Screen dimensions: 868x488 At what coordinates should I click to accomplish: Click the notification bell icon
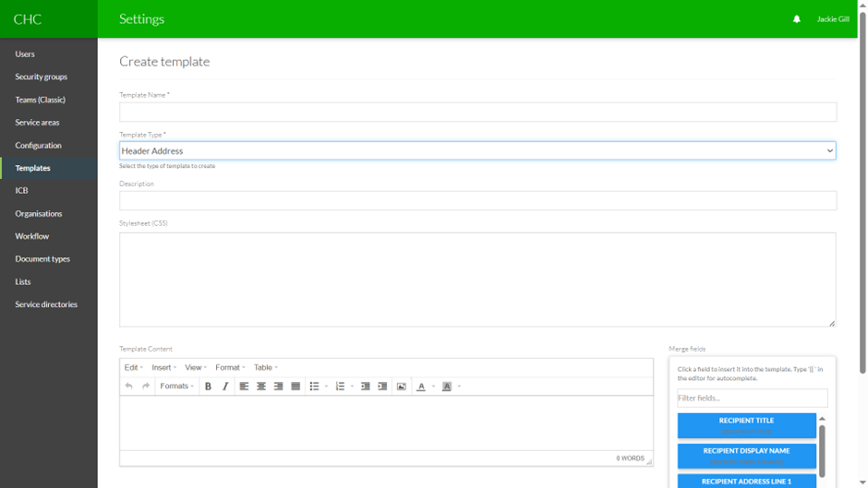pos(796,19)
